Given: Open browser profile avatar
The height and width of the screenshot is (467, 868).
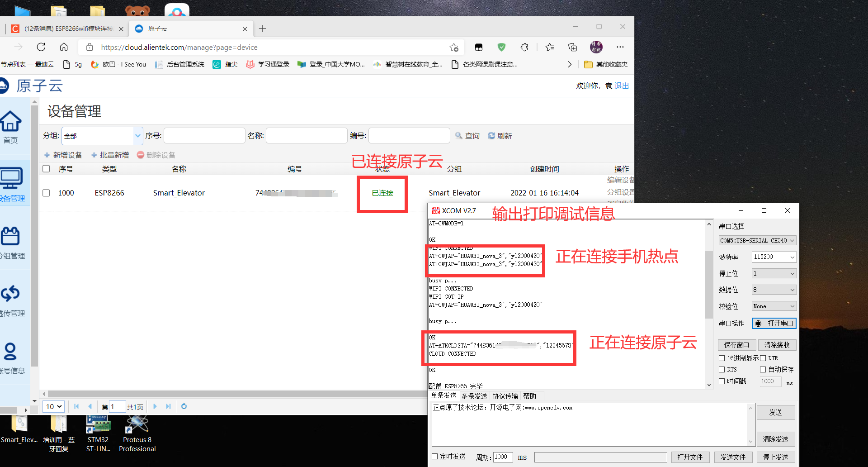Looking at the screenshot, I should tap(596, 47).
